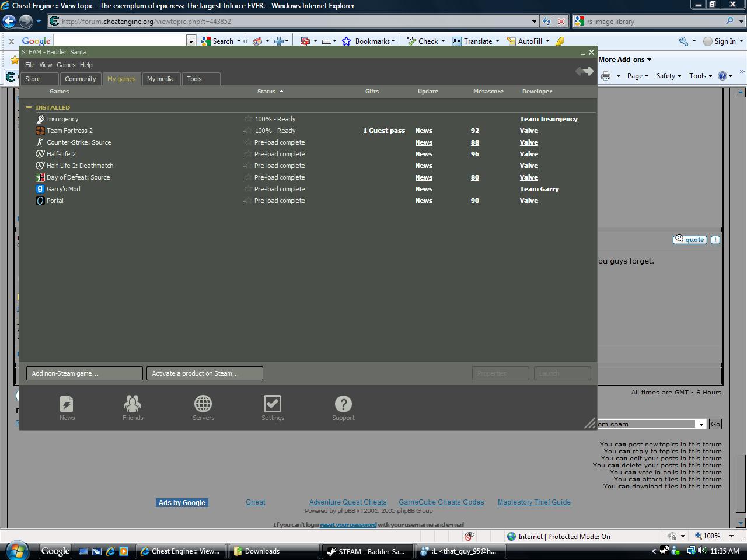
Task: Collapse the INSTALLED games group
Action: 29,107
